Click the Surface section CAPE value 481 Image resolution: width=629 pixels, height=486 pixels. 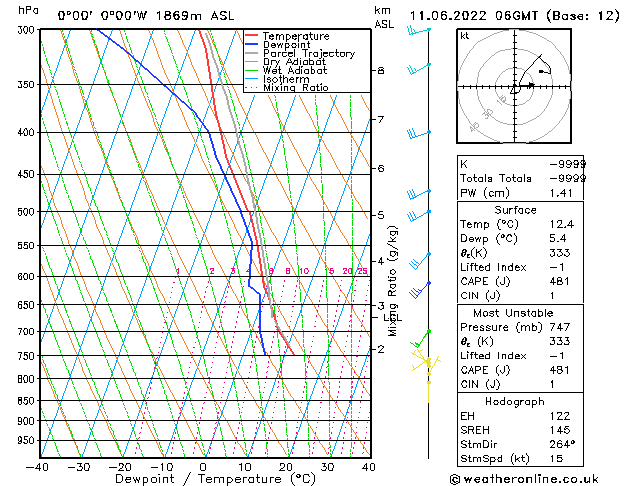[x=559, y=281]
